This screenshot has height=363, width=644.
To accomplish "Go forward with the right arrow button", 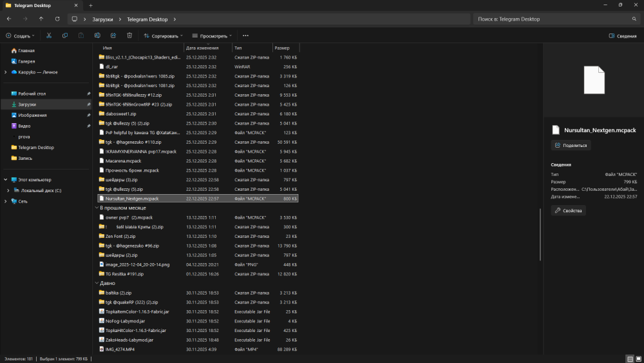I will tap(25, 19).
